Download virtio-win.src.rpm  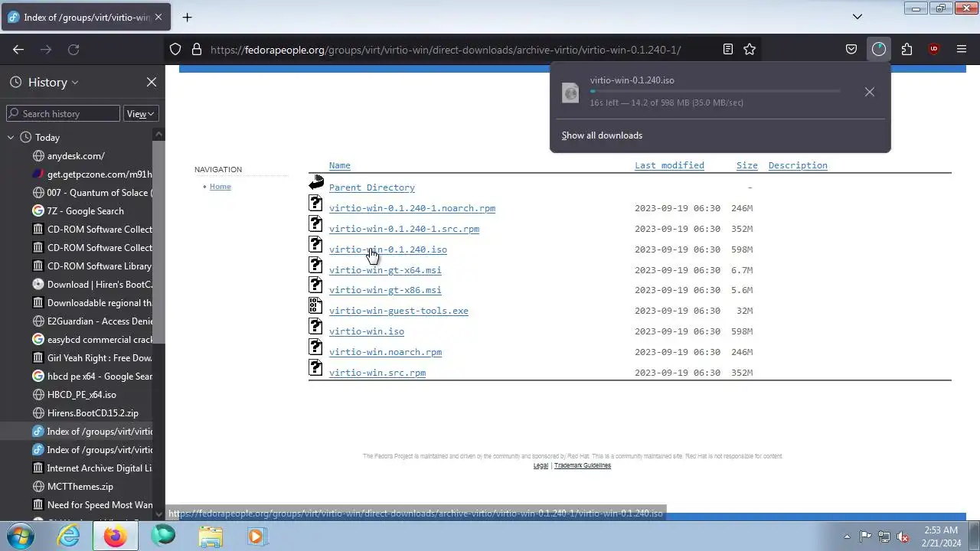(377, 373)
